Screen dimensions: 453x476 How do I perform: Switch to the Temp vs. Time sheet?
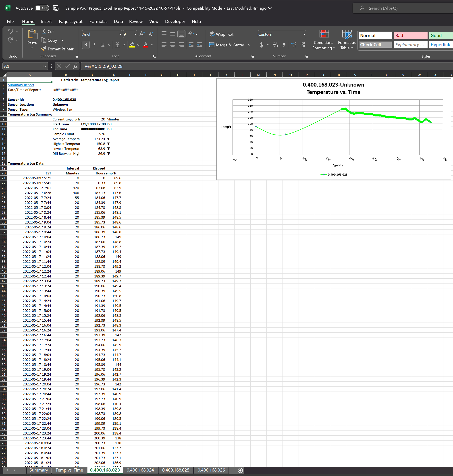pyautogui.click(x=69, y=470)
